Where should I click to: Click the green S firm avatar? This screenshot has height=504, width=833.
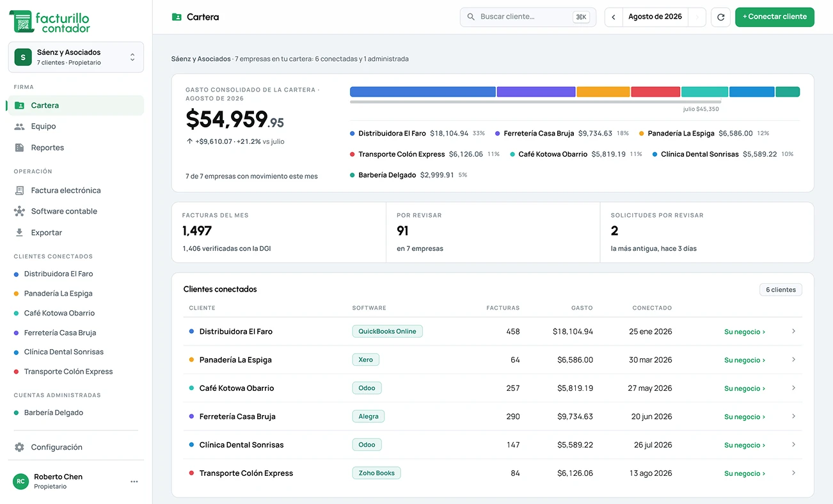click(23, 58)
